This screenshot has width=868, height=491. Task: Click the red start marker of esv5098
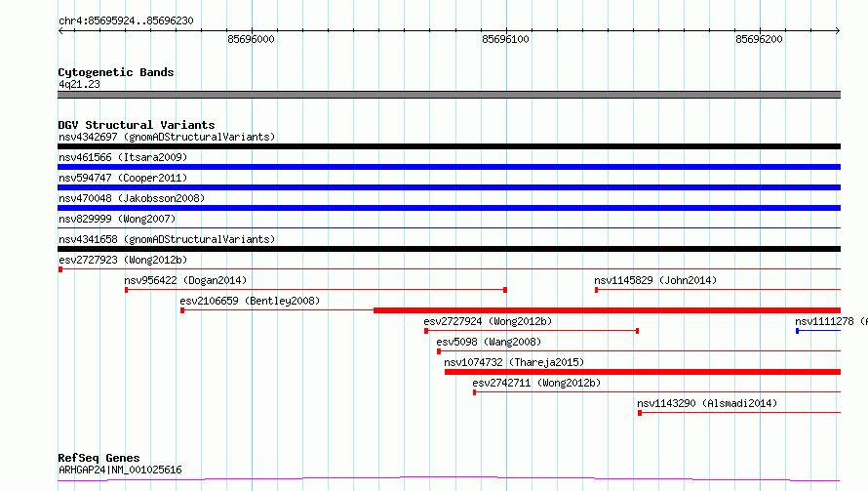pos(439,351)
